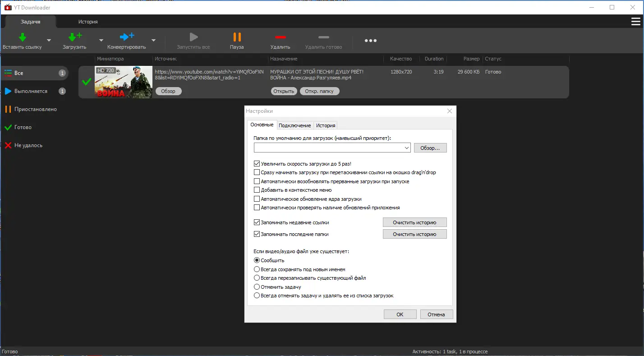Enable 'Сразу начинать загрузку при перетаскивании' option
Screen dimensions: 644x356
pyautogui.click(x=257, y=172)
